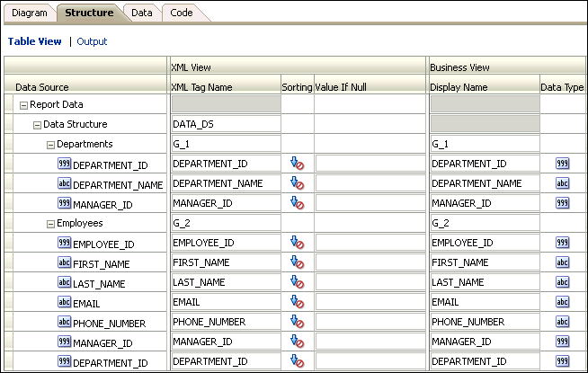Image resolution: width=588 pixels, height=373 pixels.
Task: Edit display name field for LAST_NAME
Action: tap(485, 282)
